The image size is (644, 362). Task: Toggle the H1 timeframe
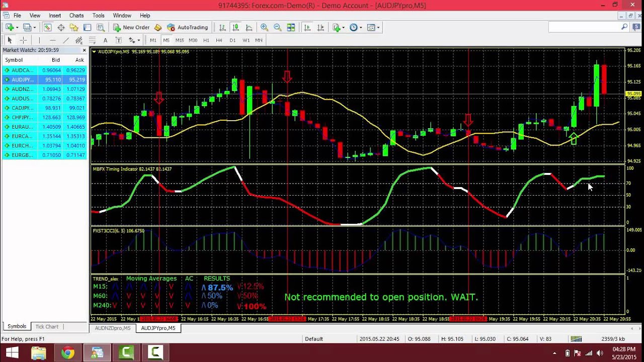pos(206,40)
